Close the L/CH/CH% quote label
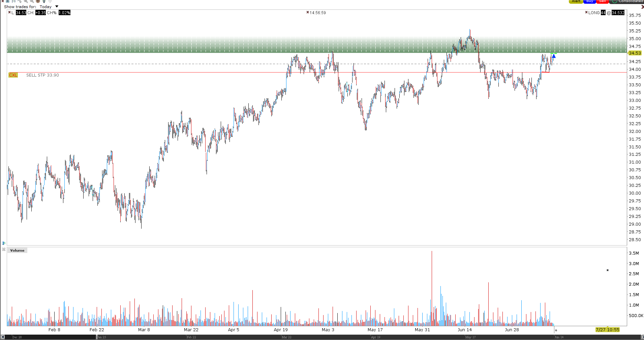 click(x=9, y=12)
